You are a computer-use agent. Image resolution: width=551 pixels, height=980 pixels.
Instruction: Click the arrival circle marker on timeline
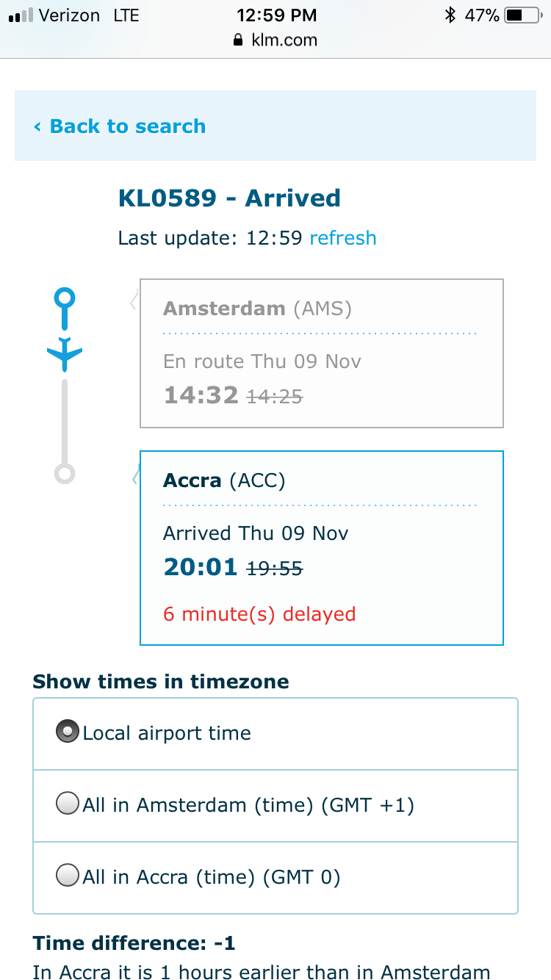point(65,474)
